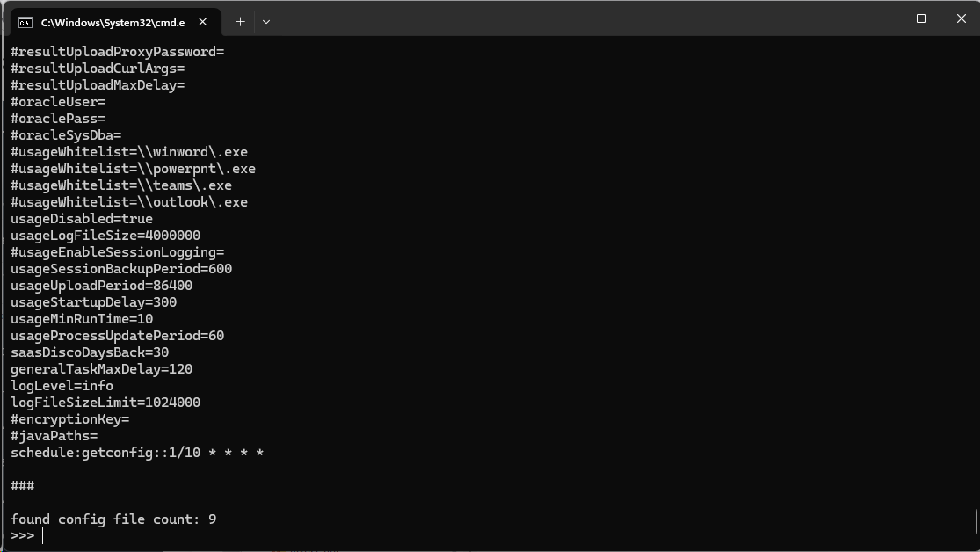Click the saasDiscoDaysBack=30 line
This screenshot has height=552, width=980.
tap(90, 352)
